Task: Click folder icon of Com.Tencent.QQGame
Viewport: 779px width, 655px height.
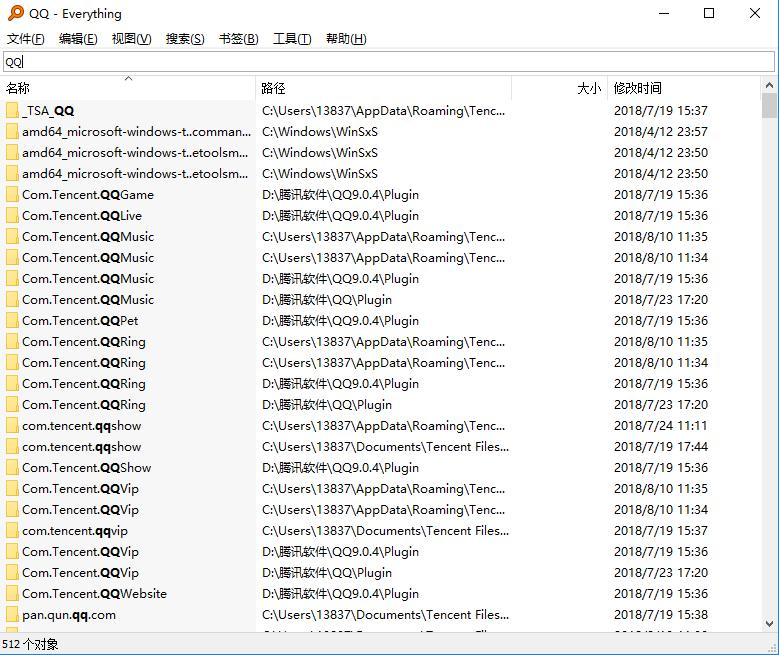Action: (x=12, y=194)
